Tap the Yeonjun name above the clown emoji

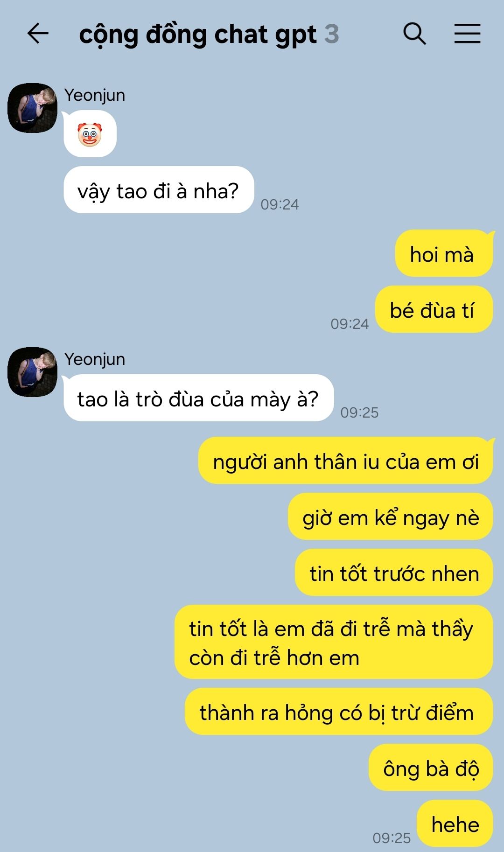95,95
